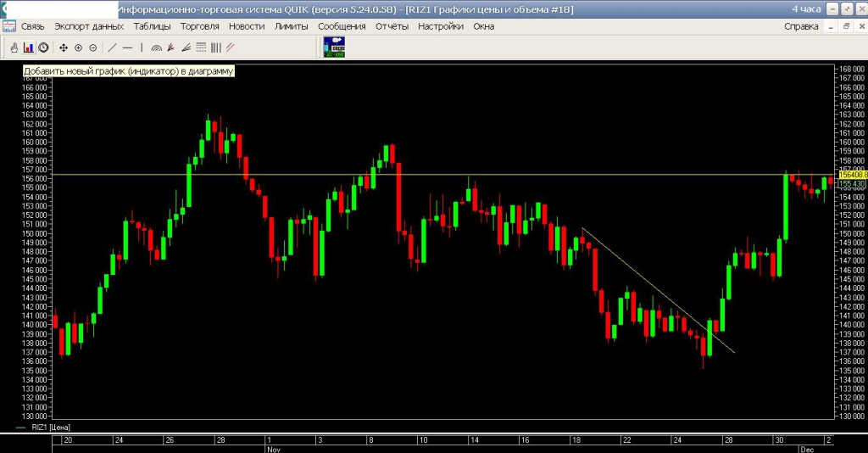Screen dimensions: 868x453
Task: Select the vertical time zones tool
Action: coord(216,48)
